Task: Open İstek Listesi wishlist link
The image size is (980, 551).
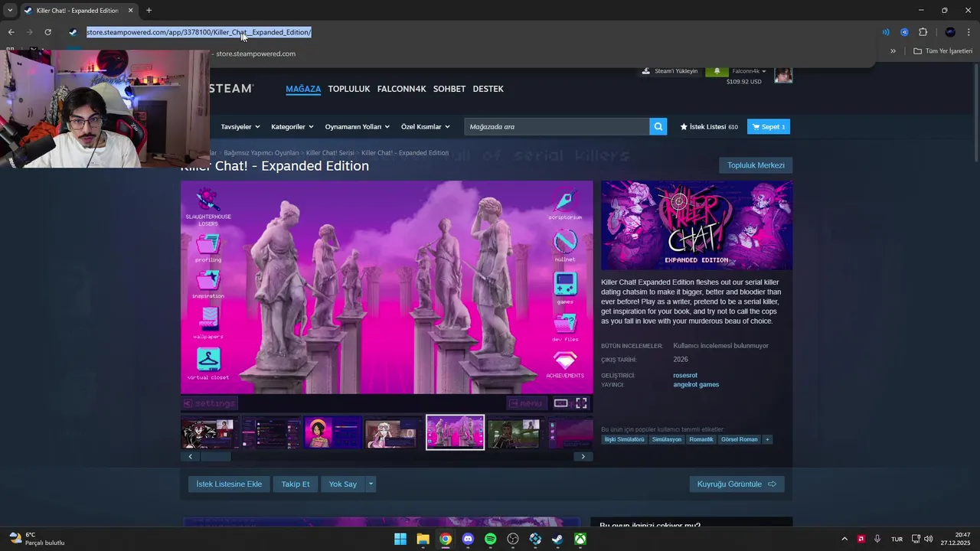Action: pyautogui.click(x=709, y=126)
